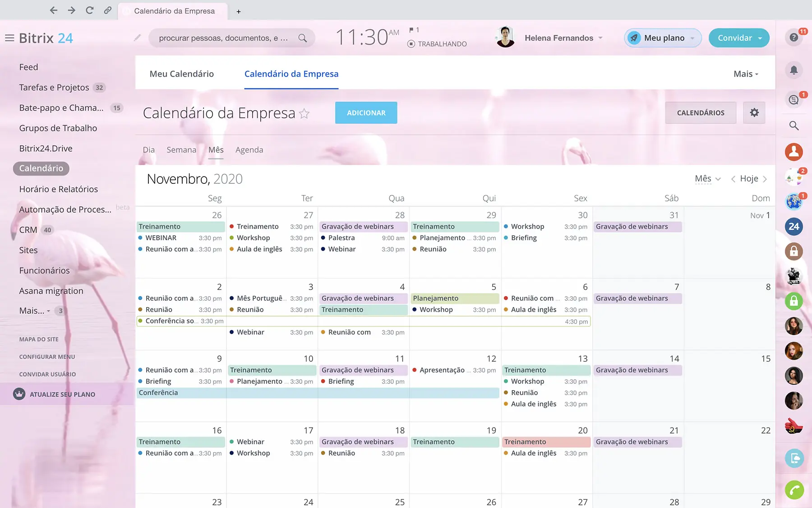Screen dimensions: 812x508
Task: Click the notifications bell icon
Action: 794,70
